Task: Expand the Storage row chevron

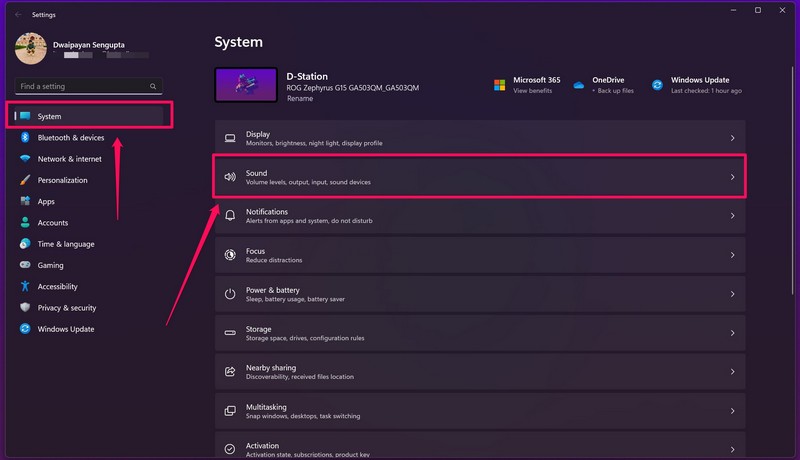Action: pos(732,333)
